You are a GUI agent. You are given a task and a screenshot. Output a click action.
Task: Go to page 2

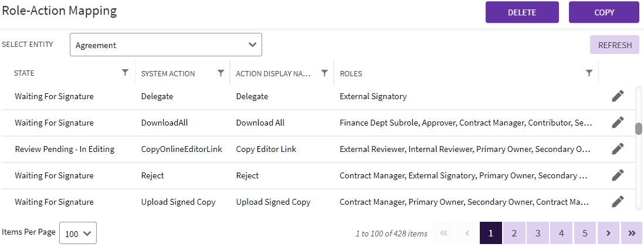[x=514, y=233]
